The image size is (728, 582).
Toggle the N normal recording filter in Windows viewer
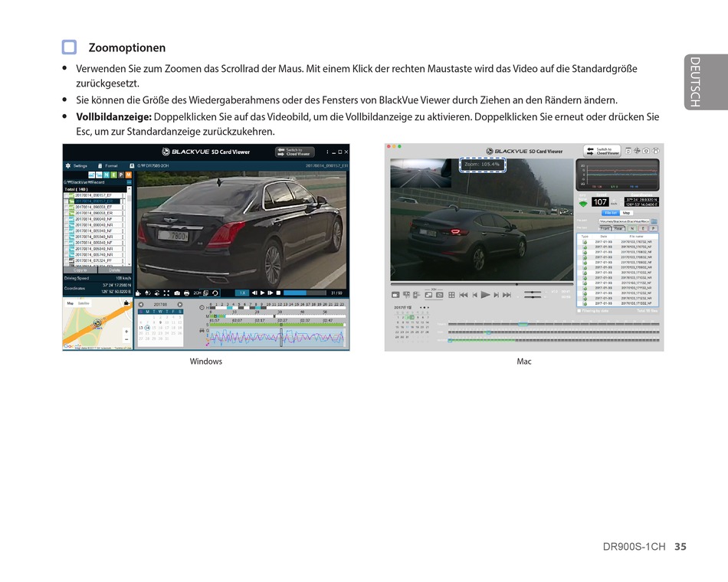pos(107,175)
